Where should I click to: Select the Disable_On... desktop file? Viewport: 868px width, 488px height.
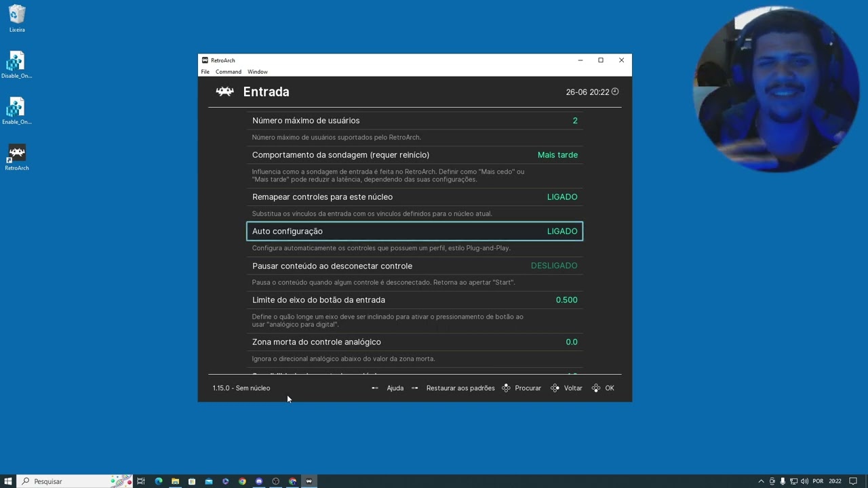16,65
